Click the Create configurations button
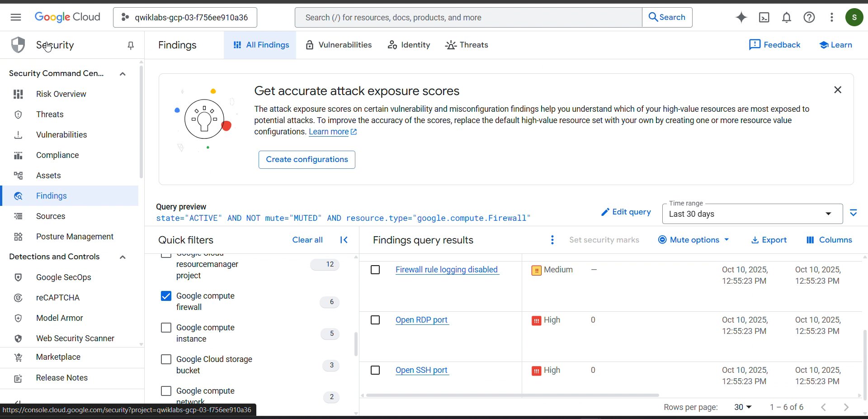The height and width of the screenshot is (419, 868). pos(307,160)
